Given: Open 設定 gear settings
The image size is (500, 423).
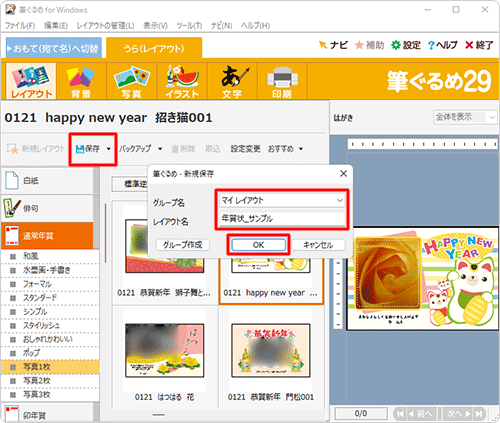Looking at the screenshot, I should click(406, 45).
